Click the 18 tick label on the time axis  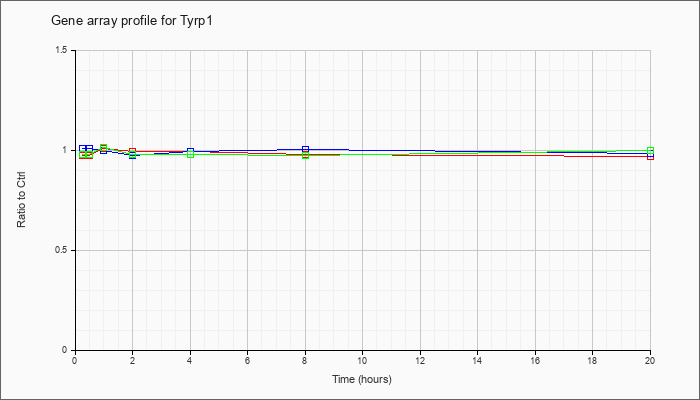tap(592, 360)
